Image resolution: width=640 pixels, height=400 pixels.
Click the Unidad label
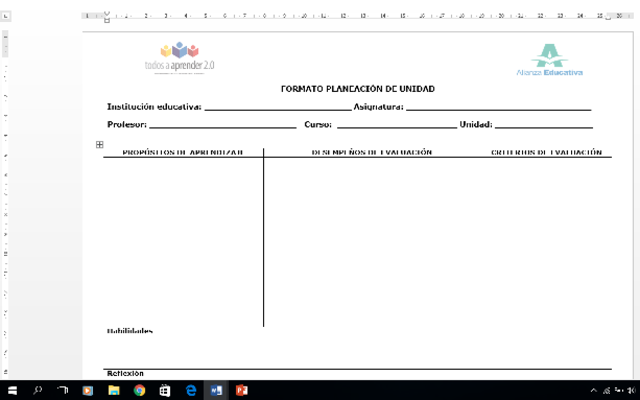476,124
